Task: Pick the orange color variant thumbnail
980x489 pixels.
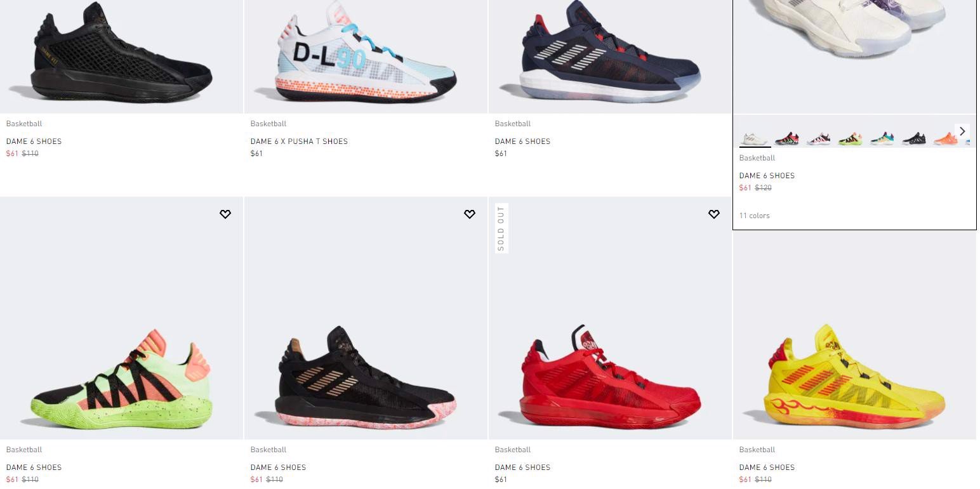Action: tap(946, 139)
